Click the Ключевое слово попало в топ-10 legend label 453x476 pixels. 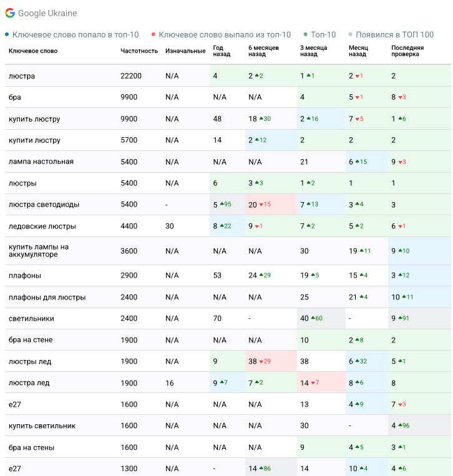75,35
